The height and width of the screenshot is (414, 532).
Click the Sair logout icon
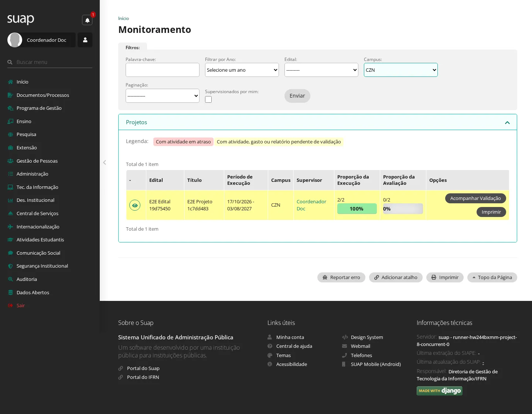(10, 306)
